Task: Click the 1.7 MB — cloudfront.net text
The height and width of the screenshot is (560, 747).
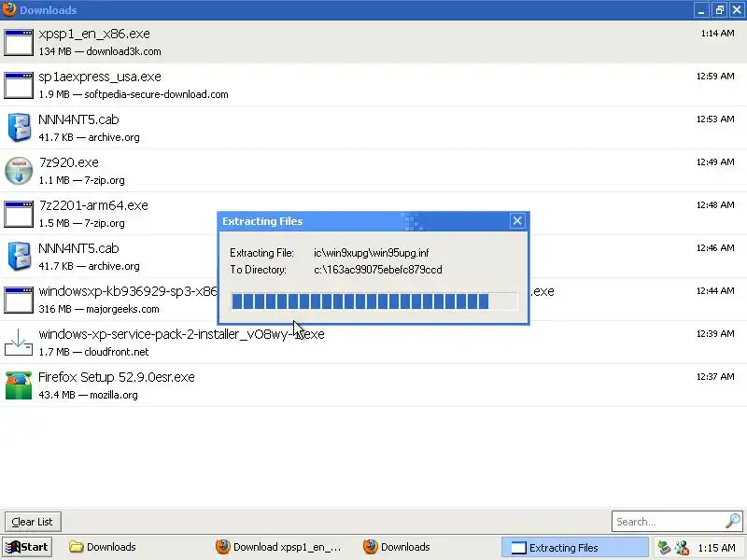Action: [93, 352]
